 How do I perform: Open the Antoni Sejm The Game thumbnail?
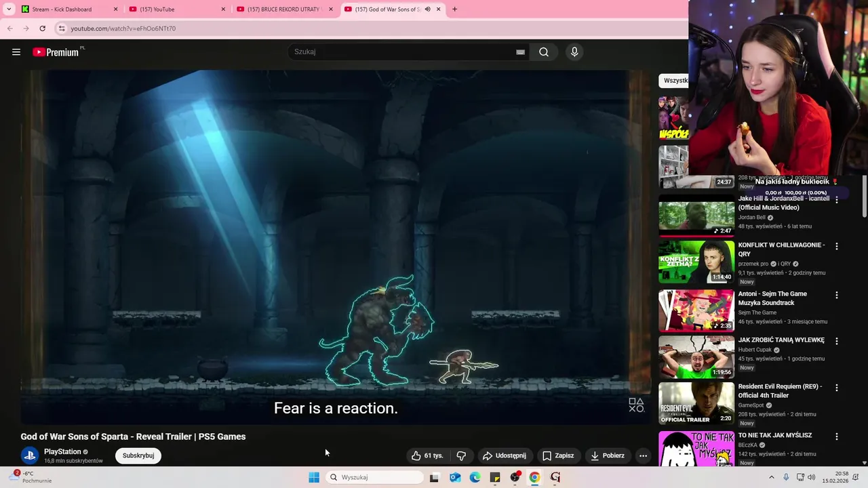tap(696, 310)
